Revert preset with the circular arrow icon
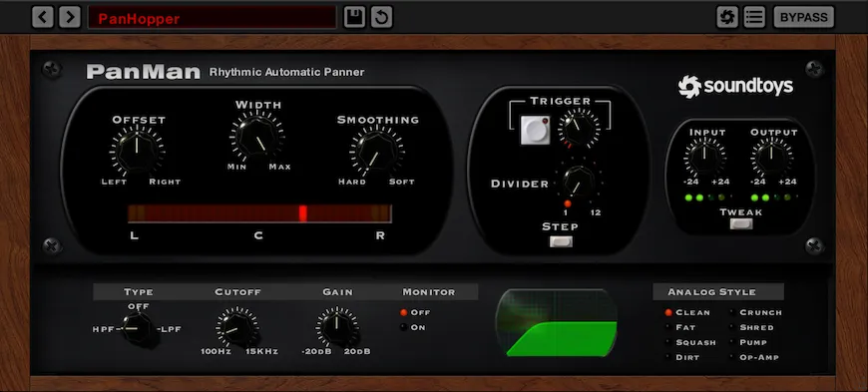 [381, 18]
